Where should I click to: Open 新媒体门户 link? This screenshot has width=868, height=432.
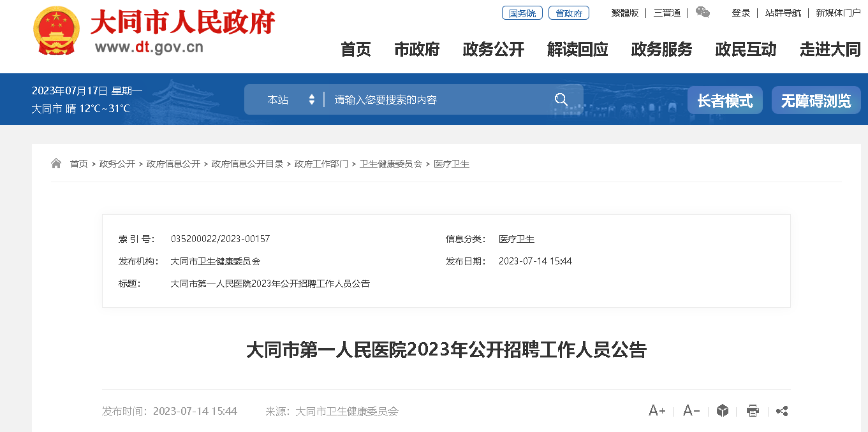point(838,13)
